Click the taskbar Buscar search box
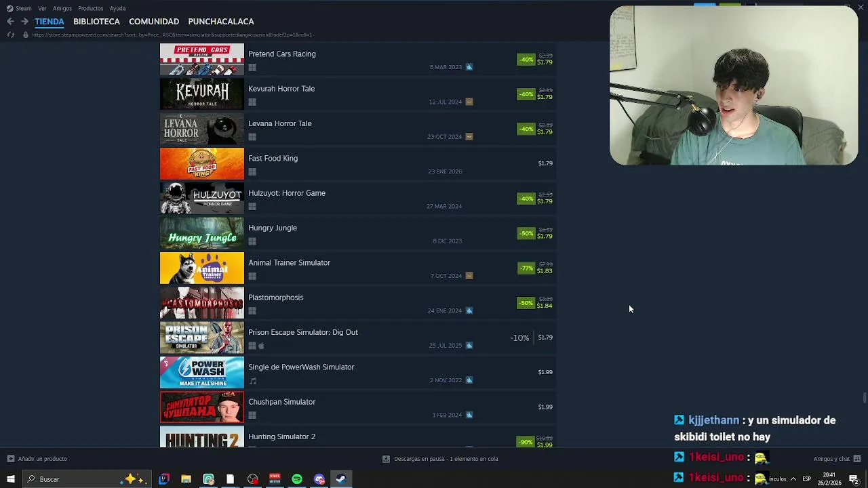Image resolution: width=868 pixels, height=488 pixels. (x=87, y=479)
